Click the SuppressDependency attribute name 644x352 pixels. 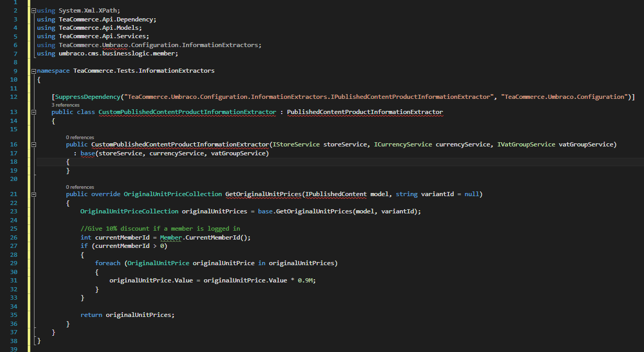(87, 97)
